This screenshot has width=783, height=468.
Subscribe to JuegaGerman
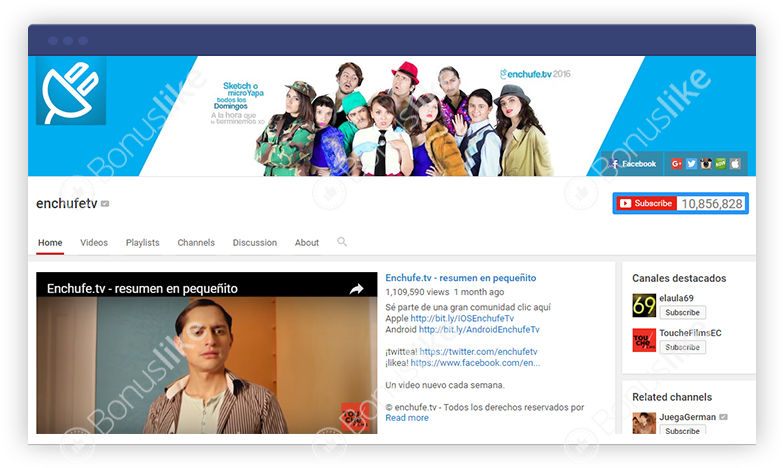[682, 430]
